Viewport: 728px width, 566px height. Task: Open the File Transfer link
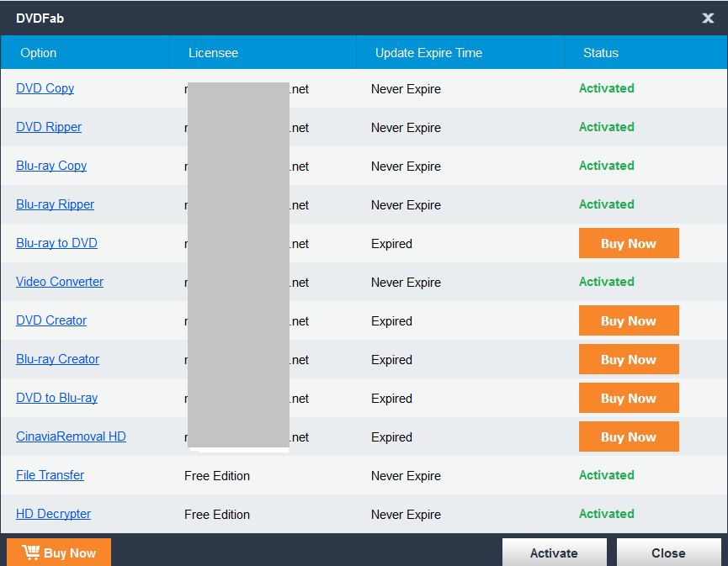(x=50, y=475)
